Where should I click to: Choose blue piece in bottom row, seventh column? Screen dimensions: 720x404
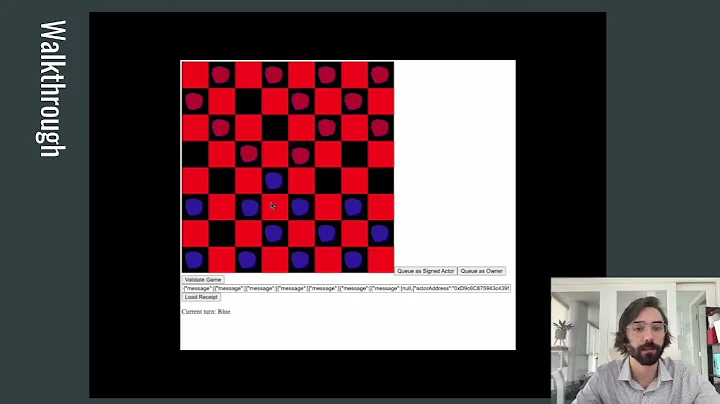(353, 260)
